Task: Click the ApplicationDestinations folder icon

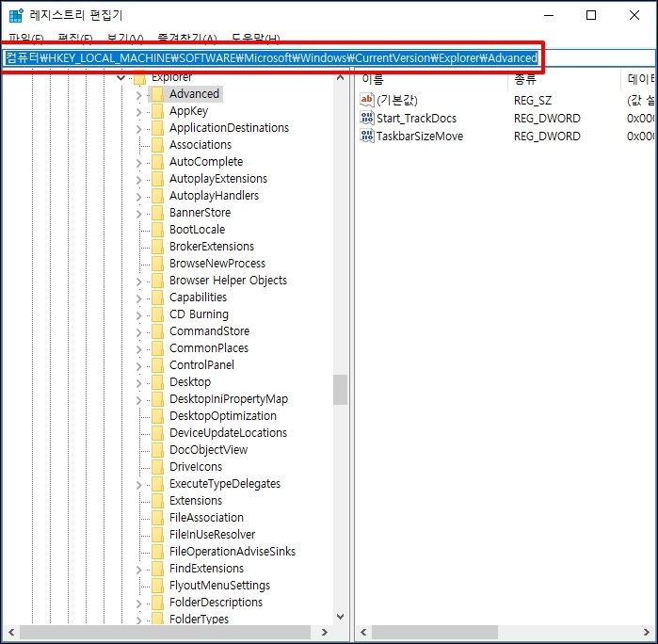Action: click(x=157, y=128)
